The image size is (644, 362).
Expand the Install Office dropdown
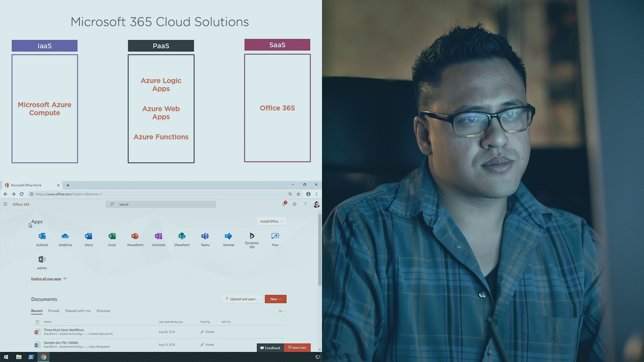tap(271, 221)
